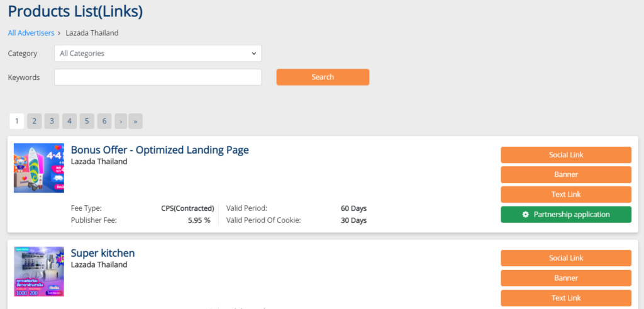Click Banner button for Bonus Offer
Screen dimensions: 644x309
tap(566, 174)
